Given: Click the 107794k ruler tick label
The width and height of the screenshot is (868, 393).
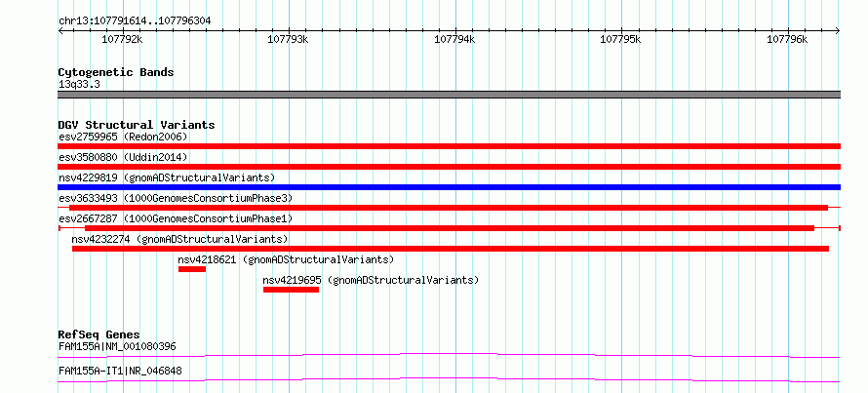Looking at the screenshot, I should (455, 40).
